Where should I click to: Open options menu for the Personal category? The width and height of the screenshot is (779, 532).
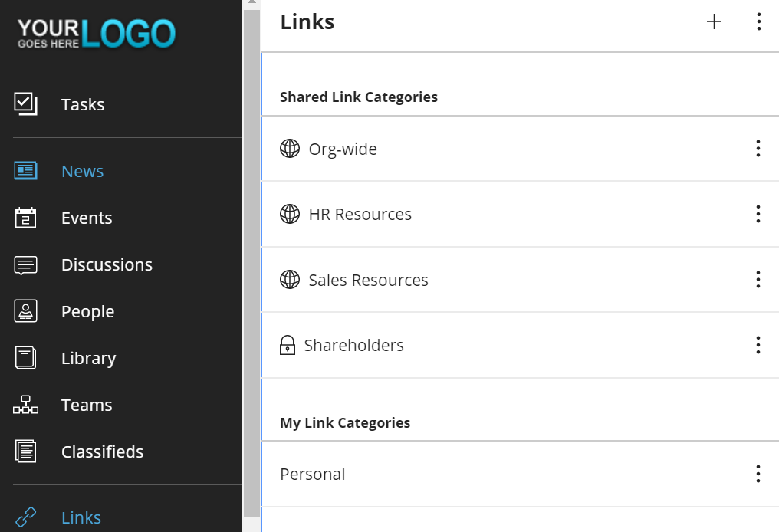(758, 474)
